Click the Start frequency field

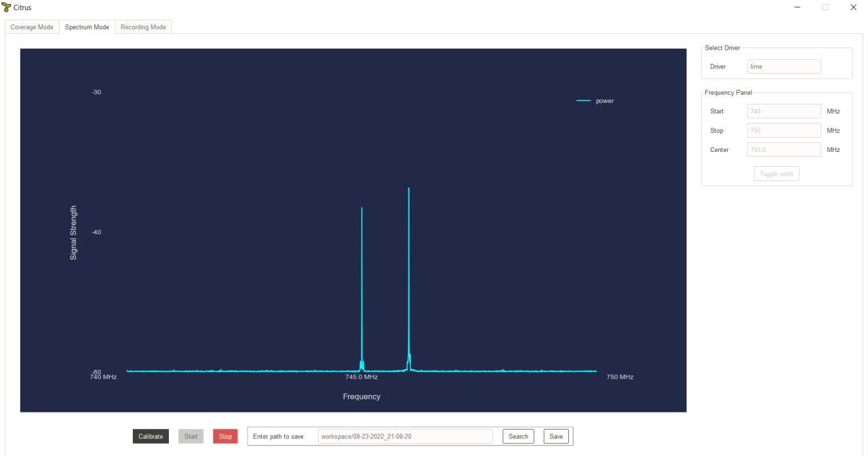(x=784, y=111)
